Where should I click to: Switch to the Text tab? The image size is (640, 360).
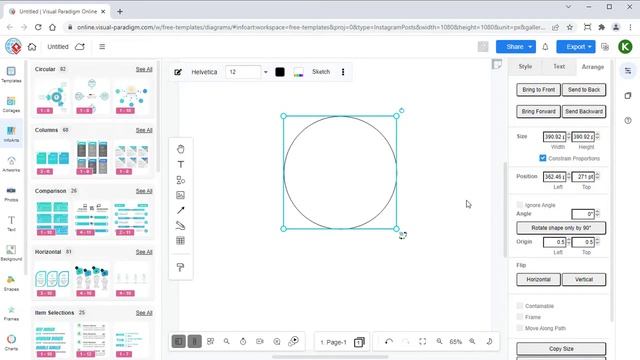[559, 67]
